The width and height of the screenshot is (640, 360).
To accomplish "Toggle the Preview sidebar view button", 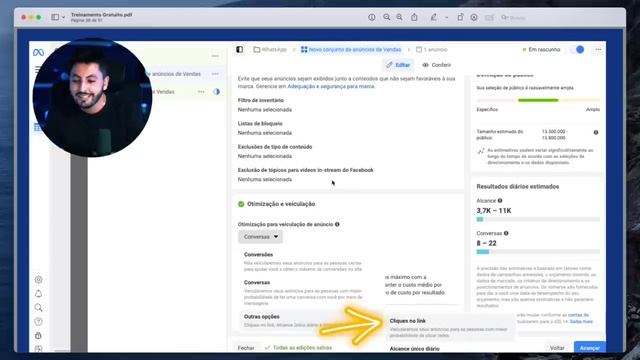I will (55, 17).
